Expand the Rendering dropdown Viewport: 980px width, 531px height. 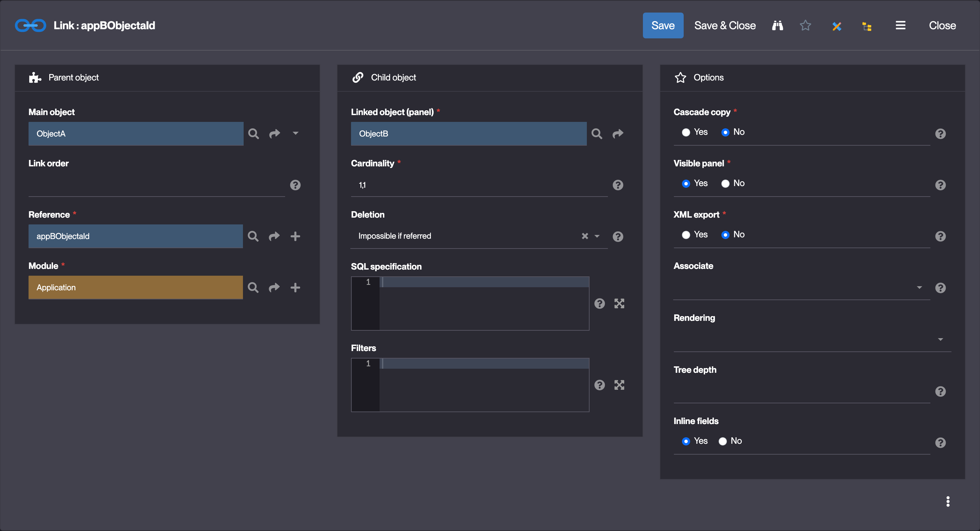(940, 340)
